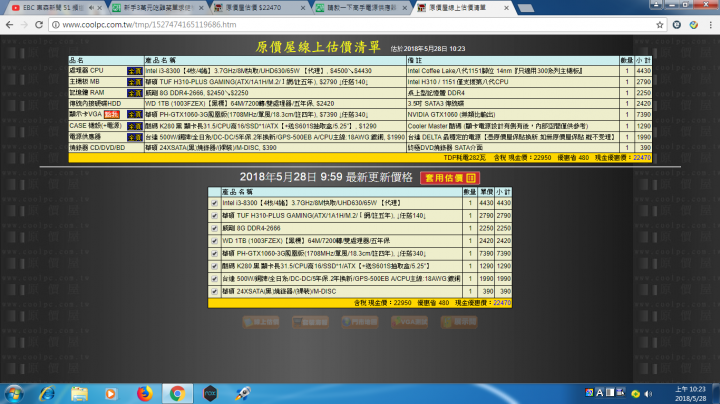Screen dimensions: 720x404
Task: Launch Internet Explorer from taskbar
Action: point(47,394)
